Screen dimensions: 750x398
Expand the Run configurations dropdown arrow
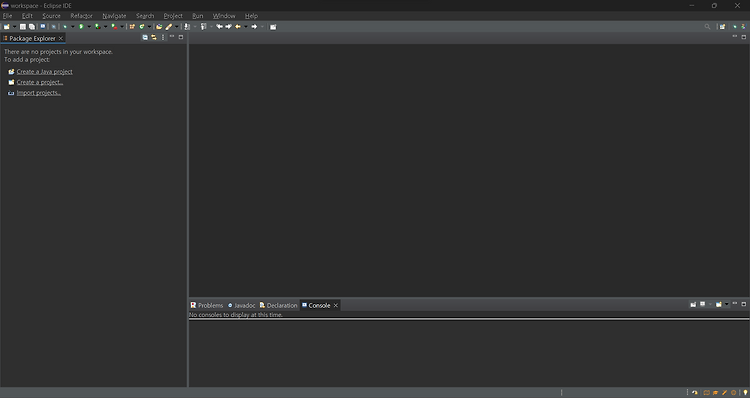click(x=89, y=27)
